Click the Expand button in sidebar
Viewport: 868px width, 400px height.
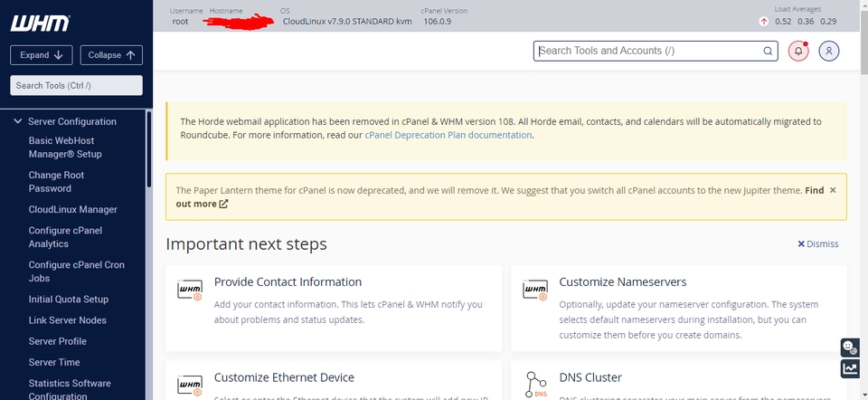pyautogui.click(x=41, y=55)
